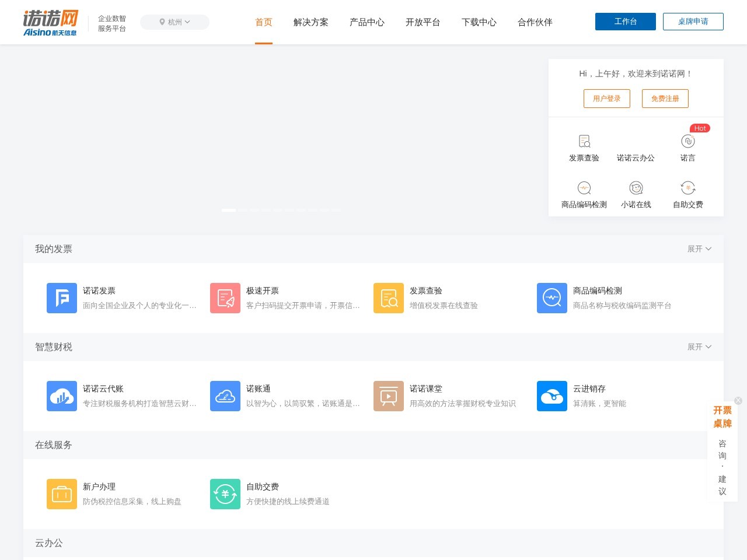Open the blue 诺诺发票 app icon
This screenshot has width=747, height=560.
pos(62,298)
